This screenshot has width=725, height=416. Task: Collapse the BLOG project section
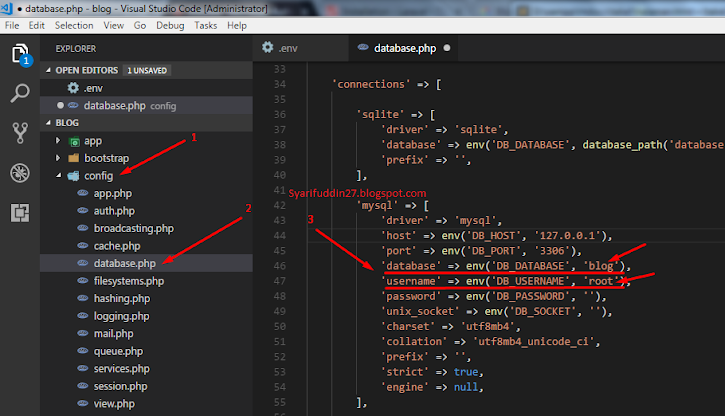[48, 122]
